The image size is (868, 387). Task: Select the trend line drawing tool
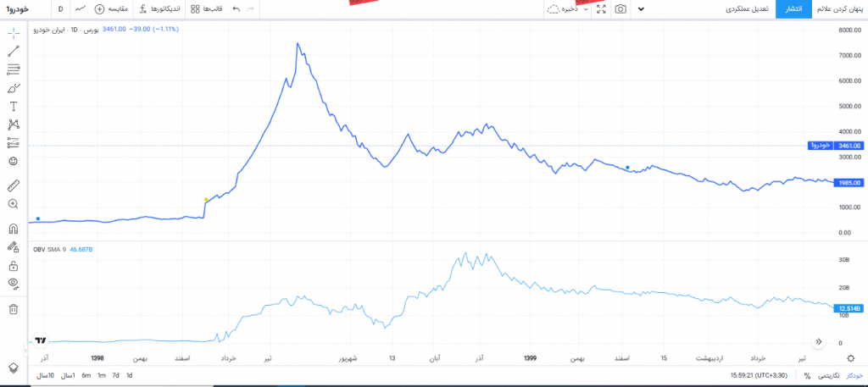coord(14,51)
